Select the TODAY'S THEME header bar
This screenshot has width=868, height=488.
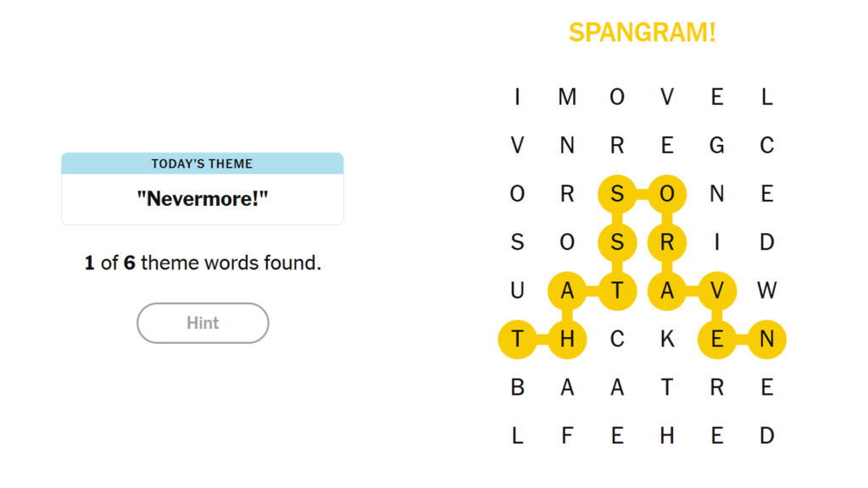(x=203, y=164)
